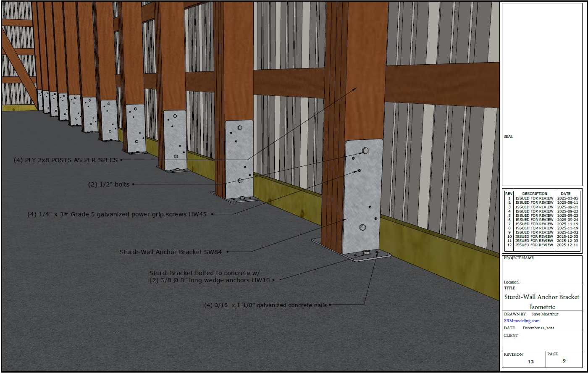Select the date 2025-12-11 in the revision table

tap(568, 245)
